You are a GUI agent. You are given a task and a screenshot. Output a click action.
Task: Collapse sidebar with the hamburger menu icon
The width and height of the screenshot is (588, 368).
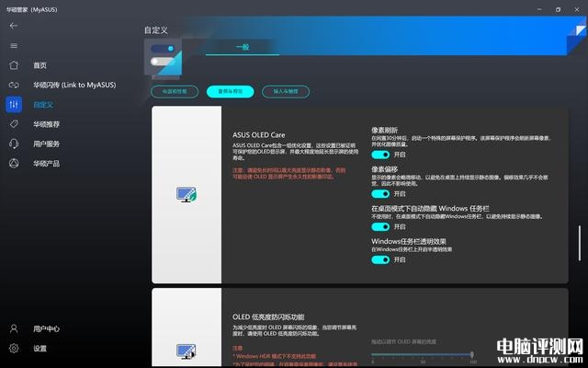14,46
